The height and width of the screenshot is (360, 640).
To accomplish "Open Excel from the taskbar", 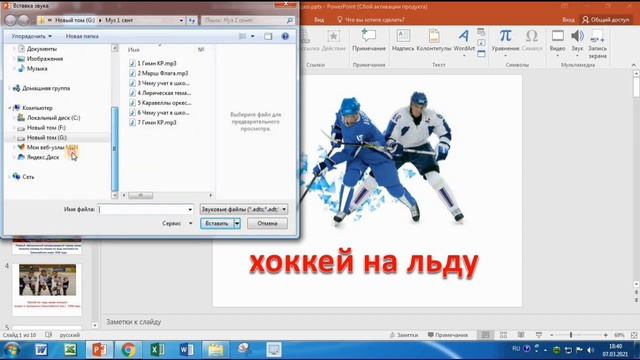I will 157,350.
